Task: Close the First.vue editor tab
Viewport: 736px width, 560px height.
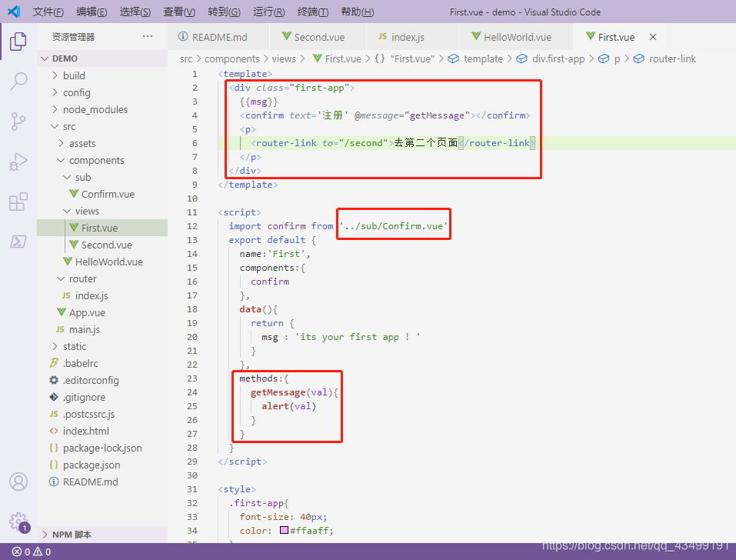Action: (x=653, y=37)
